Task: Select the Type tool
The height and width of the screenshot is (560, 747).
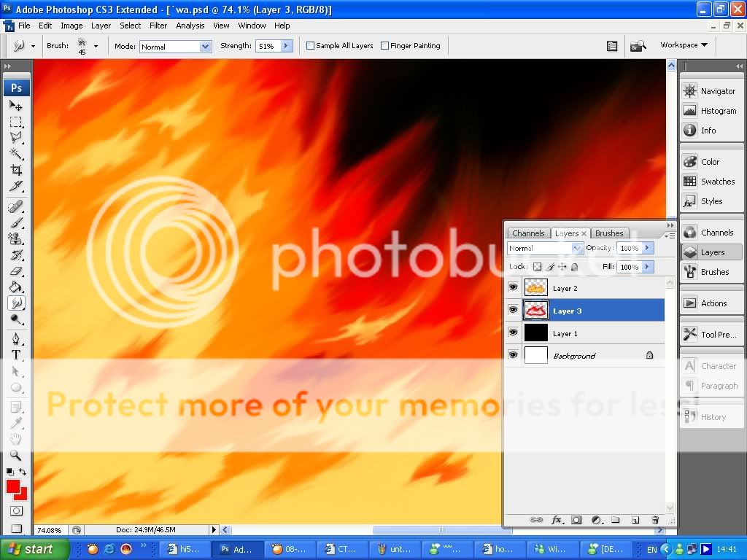Action: [16, 355]
